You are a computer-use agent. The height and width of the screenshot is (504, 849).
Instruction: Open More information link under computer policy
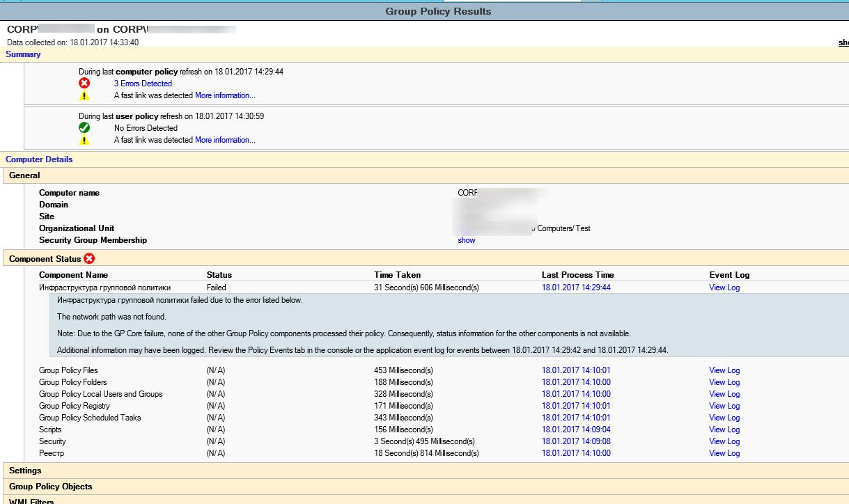pos(225,95)
